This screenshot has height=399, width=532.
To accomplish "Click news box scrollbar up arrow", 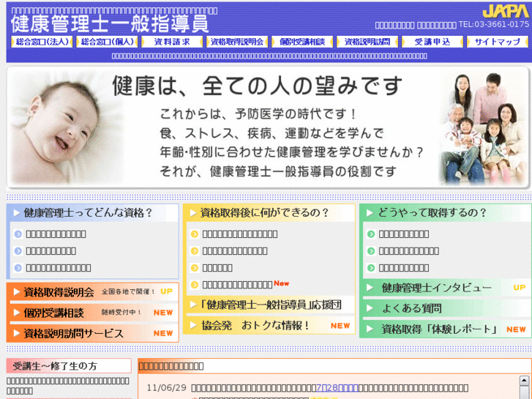I will (524, 381).
